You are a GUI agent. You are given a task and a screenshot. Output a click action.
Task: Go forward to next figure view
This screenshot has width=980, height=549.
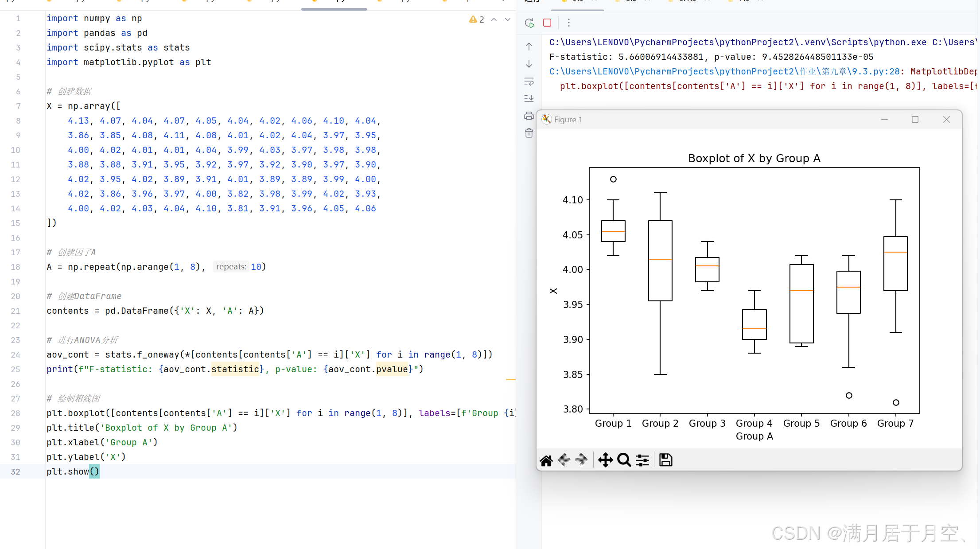tap(582, 460)
